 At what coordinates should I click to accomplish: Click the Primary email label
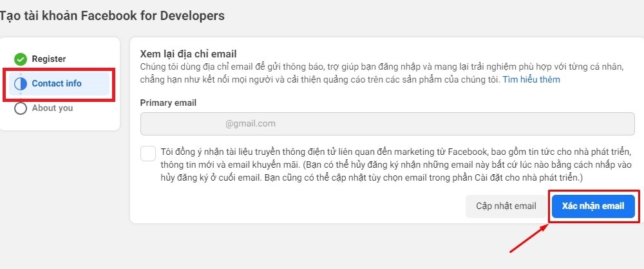[x=168, y=103]
